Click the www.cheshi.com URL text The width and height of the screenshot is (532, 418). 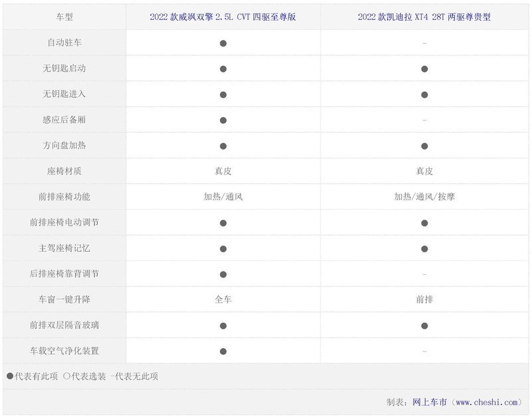tap(487, 403)
